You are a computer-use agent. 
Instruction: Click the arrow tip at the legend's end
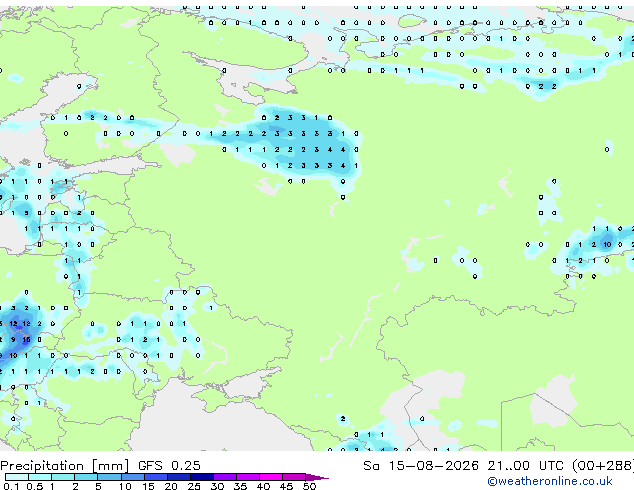(317, 477)
